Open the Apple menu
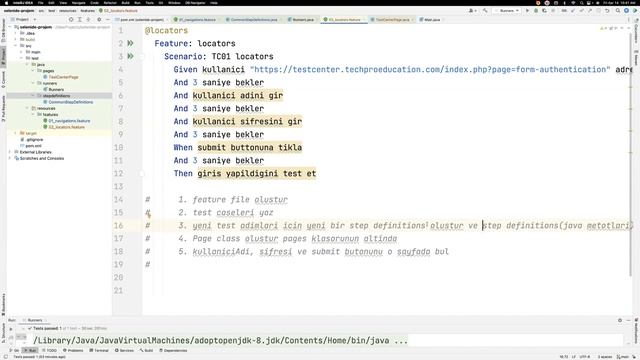This screenshot has height=360, width=640. point(6,3)
